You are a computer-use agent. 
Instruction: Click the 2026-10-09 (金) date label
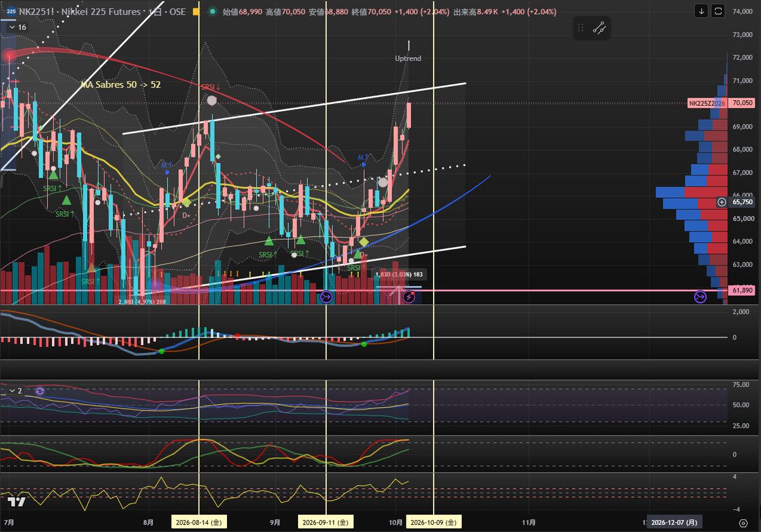click(433, 523)
